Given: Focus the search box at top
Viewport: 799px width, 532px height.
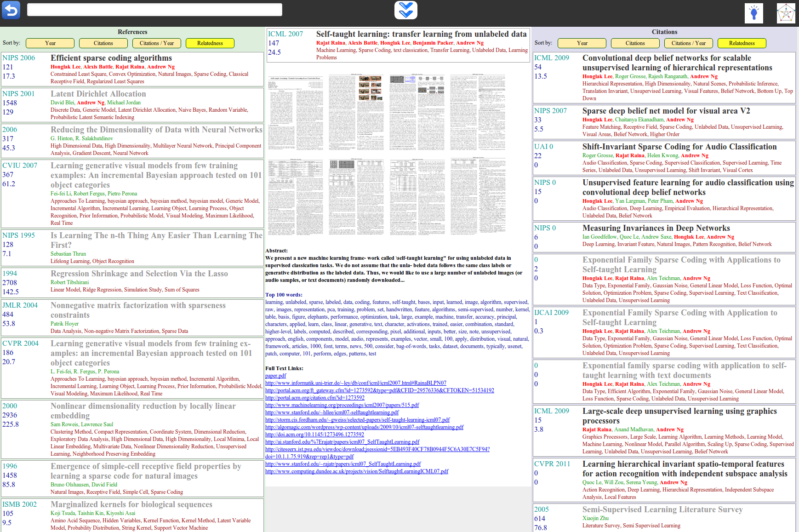Looking at the screenshot, I should point(154,10).
